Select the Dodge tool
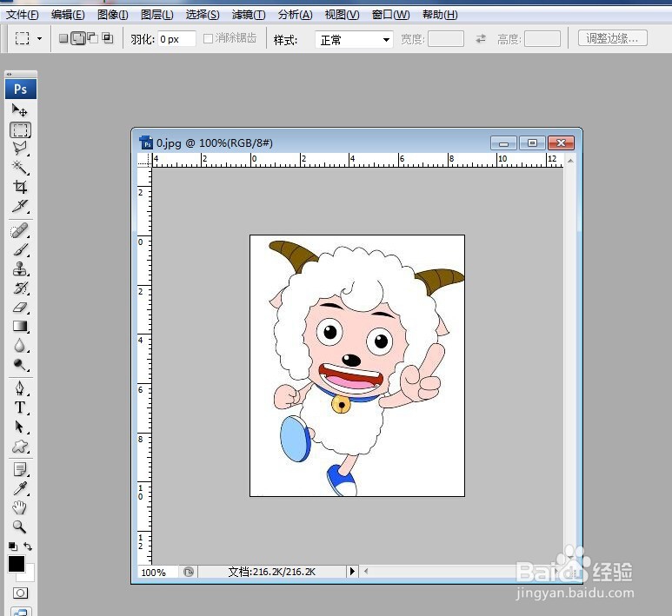 click(x=20, y=365)
